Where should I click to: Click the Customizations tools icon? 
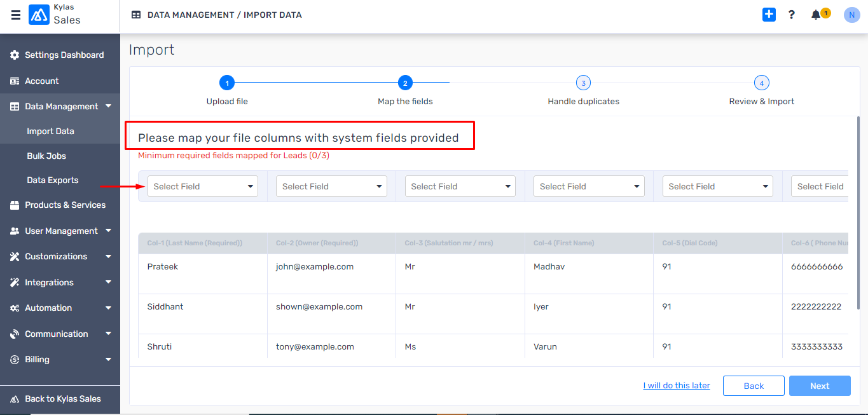click(15, 257)
